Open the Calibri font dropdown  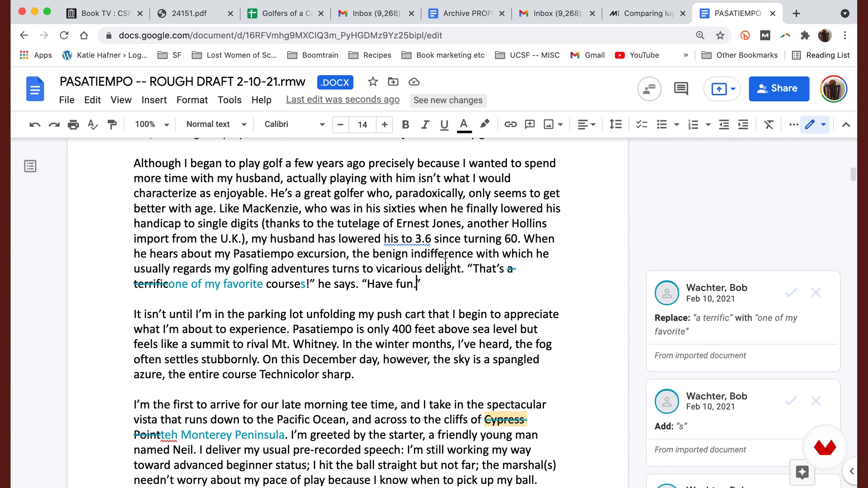point(295,124)
